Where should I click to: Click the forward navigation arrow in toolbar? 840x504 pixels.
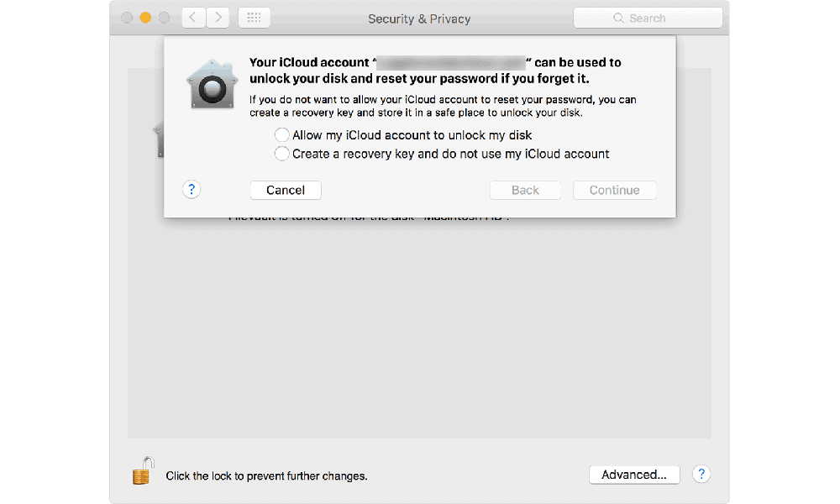218,18
